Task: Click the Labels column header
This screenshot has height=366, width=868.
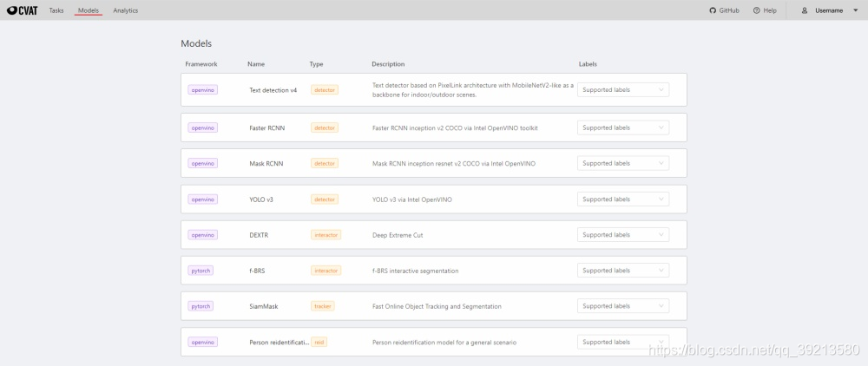Action: pos(588,64)
